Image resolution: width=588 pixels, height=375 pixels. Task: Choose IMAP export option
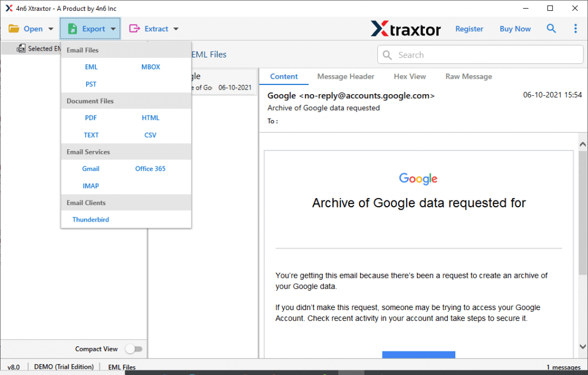coord(91,186)
